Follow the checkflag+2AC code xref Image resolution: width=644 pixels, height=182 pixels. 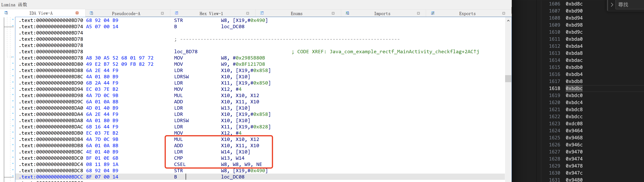click(x=404, y=51)
